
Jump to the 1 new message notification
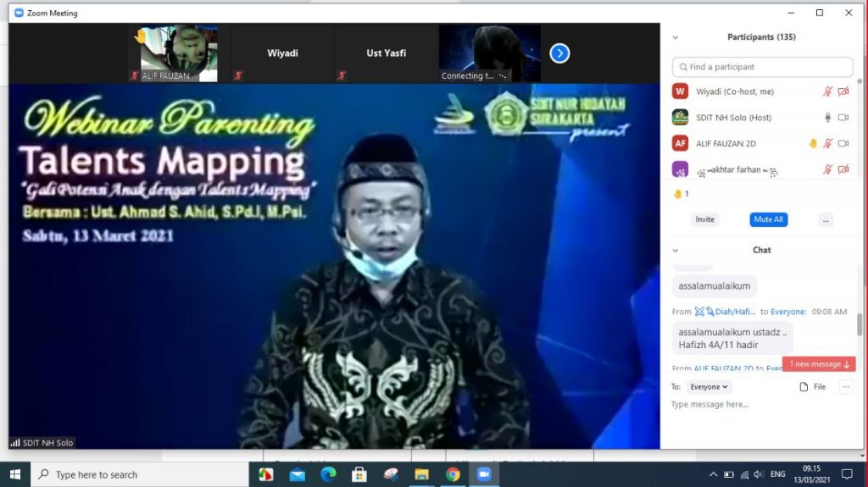coord(819,364)
